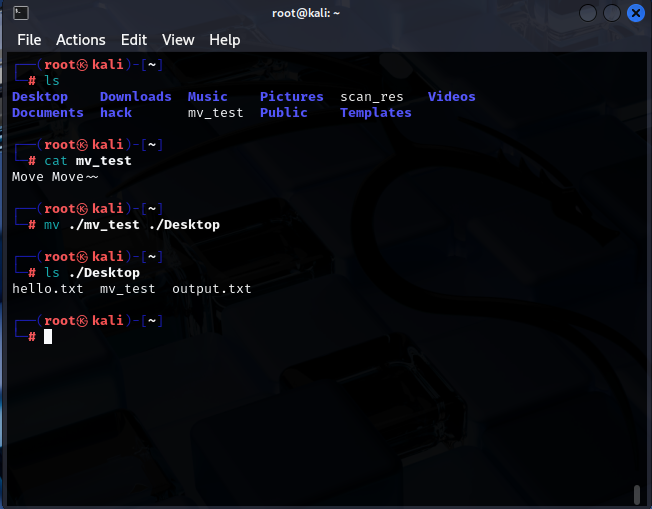Open the View menu

click(178, 40)
